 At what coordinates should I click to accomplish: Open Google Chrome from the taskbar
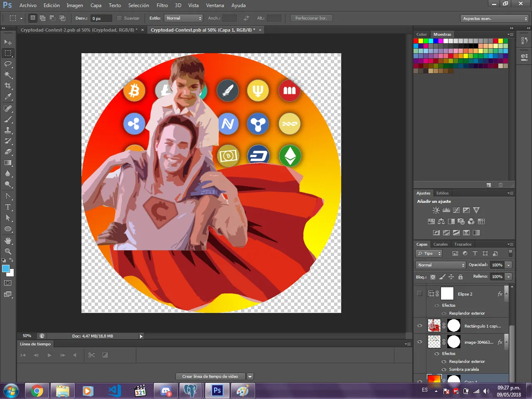click(x=37, y=391)
